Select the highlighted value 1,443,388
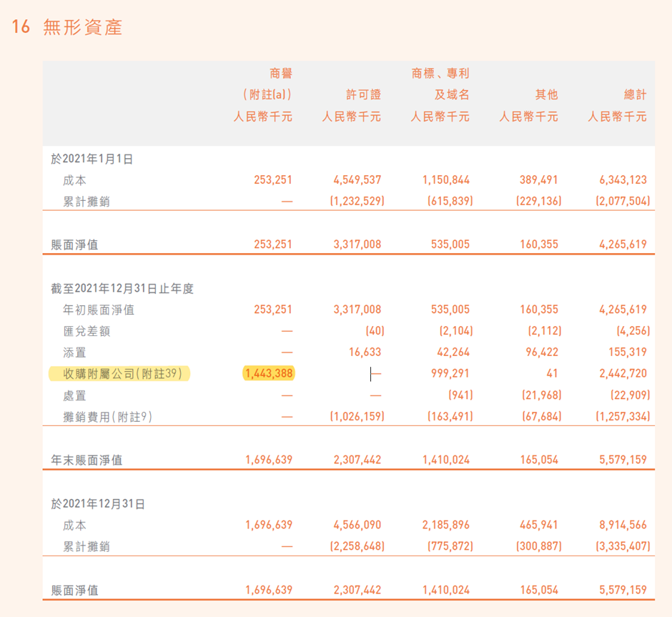Image resolution: width=672 pixels, height=617 pixels. point(269,373)
